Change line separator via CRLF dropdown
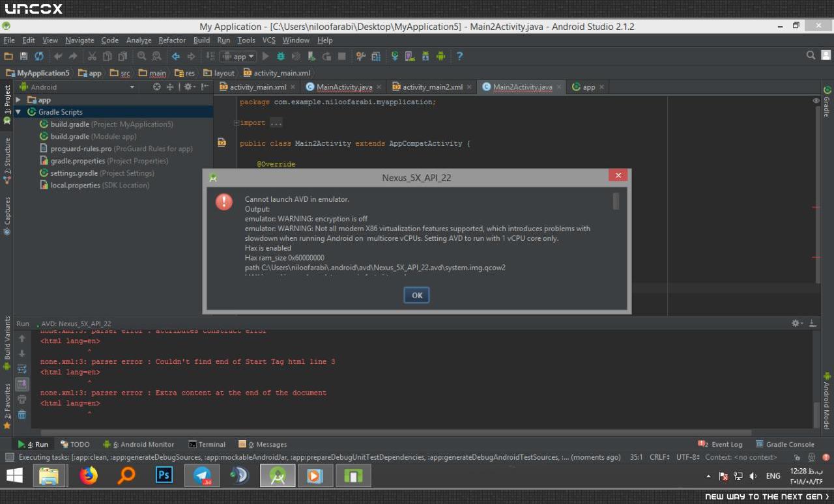The width and height of the screenshot is (834, 504). coord(660,457)
